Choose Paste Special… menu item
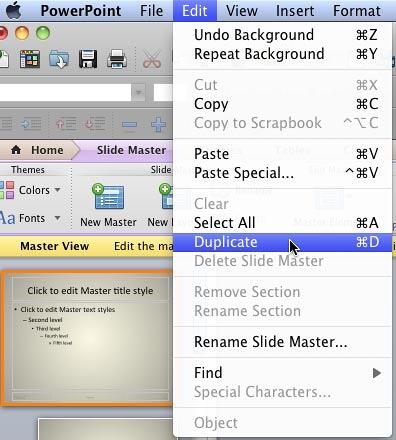The height and width of the screenshot is (440, 396). [283, 173]
